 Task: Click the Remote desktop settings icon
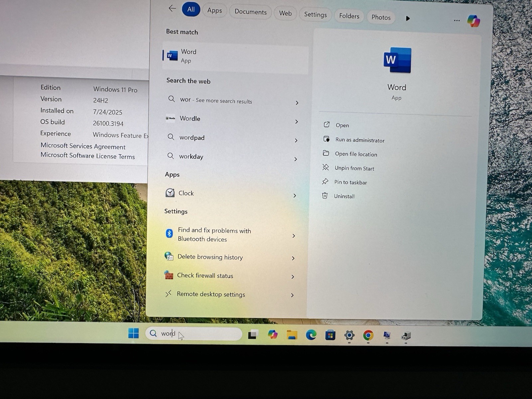tap(168, 293)
